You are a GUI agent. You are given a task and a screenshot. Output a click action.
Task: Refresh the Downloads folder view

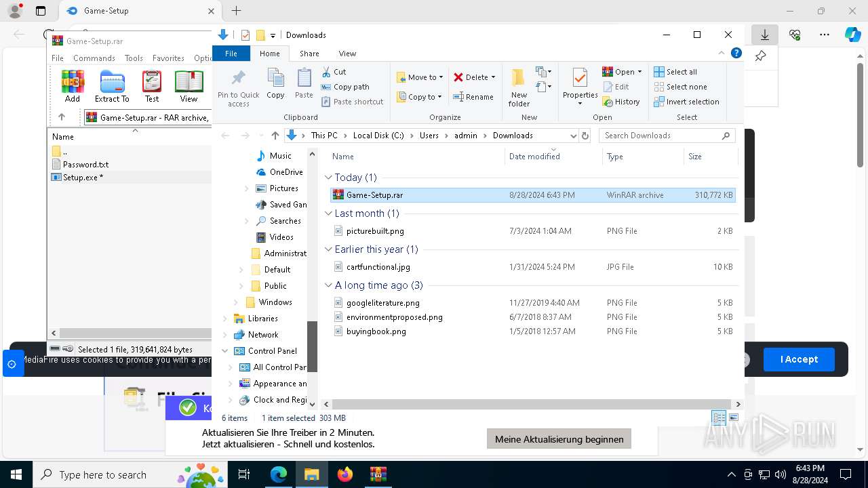tap(585, 136)
